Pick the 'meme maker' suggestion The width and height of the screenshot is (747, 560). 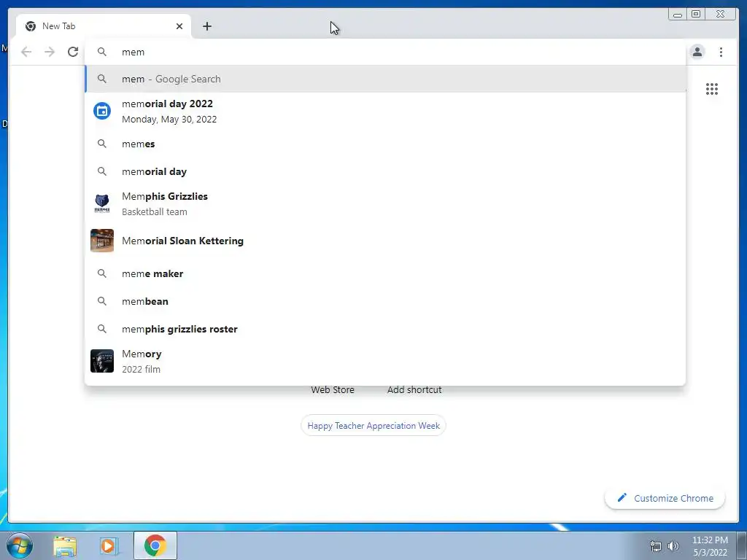[385, 274]
